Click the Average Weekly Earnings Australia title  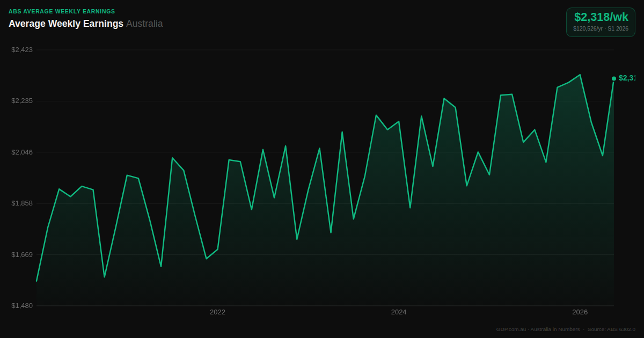[86, 24]
